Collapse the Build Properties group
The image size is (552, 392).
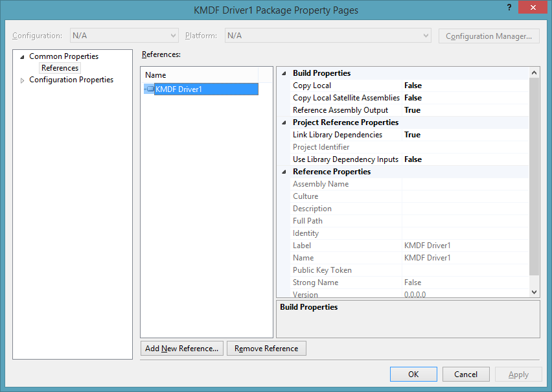283,73
